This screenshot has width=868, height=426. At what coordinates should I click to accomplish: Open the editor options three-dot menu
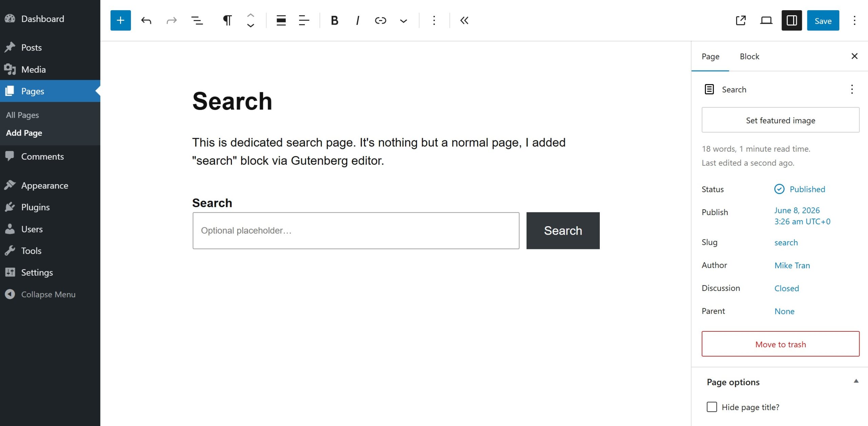(854, 20)
